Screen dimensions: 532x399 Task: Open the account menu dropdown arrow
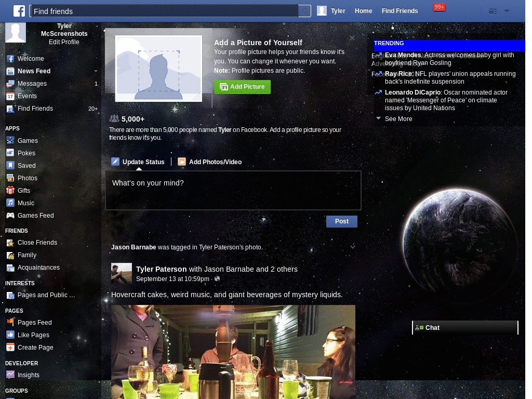coord(507,11)
